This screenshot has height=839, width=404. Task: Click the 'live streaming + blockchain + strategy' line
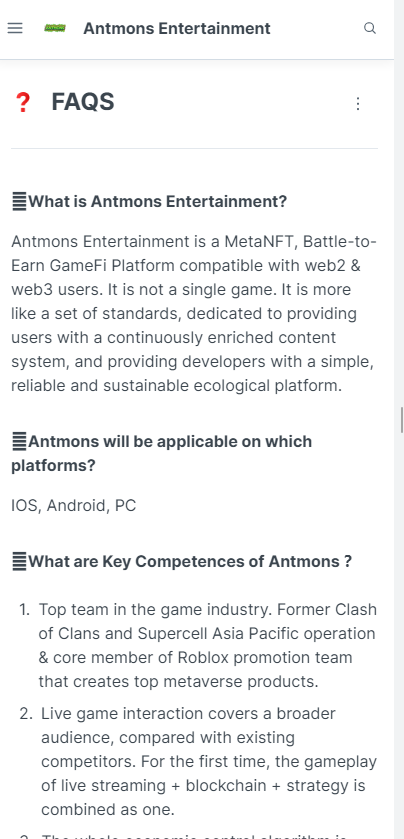pyautogui.click(x=203, y=785)
